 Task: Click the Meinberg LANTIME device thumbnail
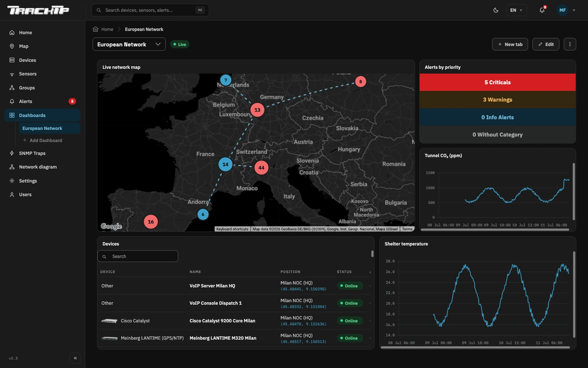coord(110,338)
